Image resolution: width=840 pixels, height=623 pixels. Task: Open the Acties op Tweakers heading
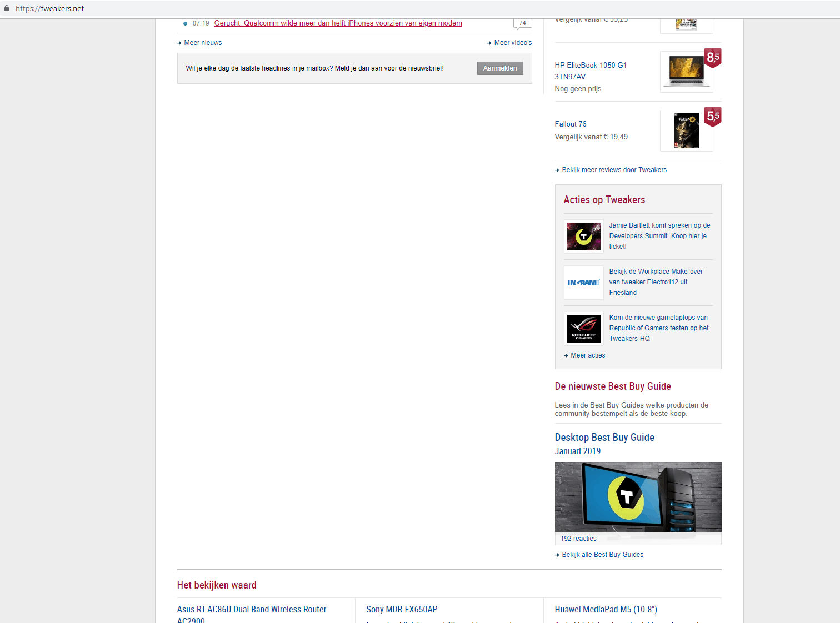click(x=604, y=200)
